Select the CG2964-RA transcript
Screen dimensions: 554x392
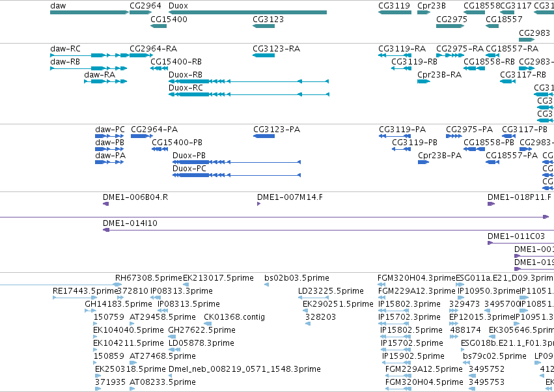(x=141, y=55)
